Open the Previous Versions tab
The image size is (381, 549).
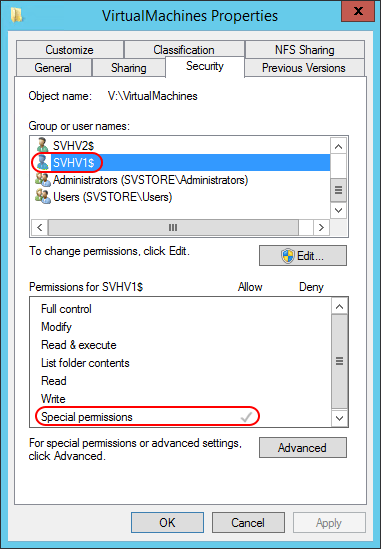click(x=304, y=68)
